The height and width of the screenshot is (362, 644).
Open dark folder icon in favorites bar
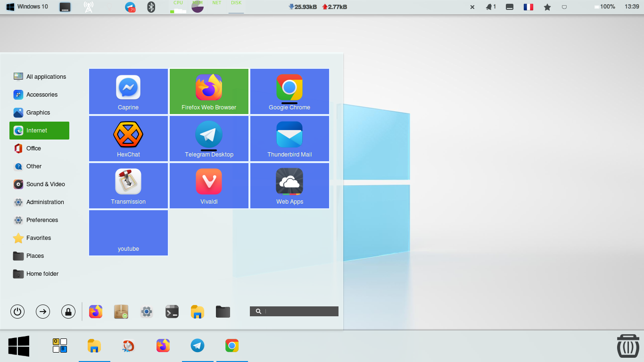[223, 312]
